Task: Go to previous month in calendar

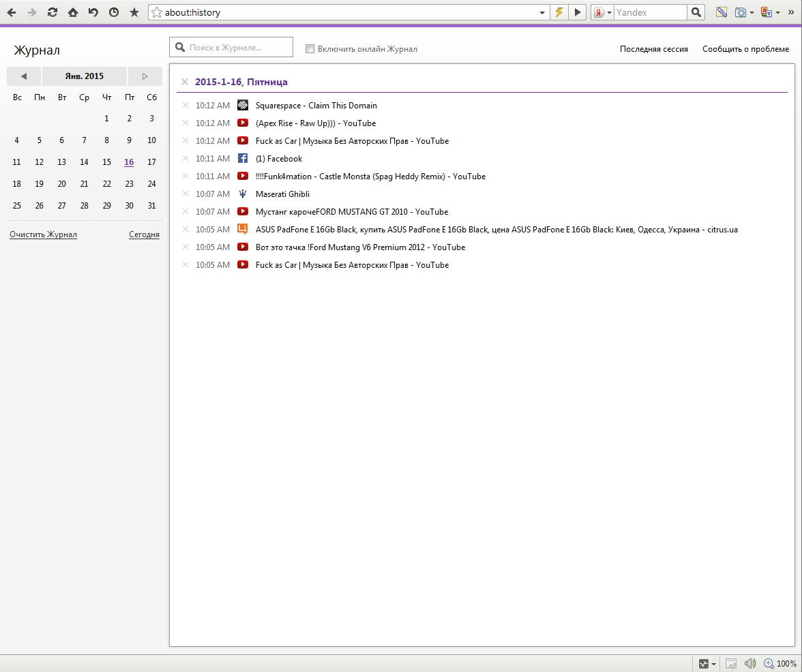Action: pyautogui.click(x=23, y=76)
